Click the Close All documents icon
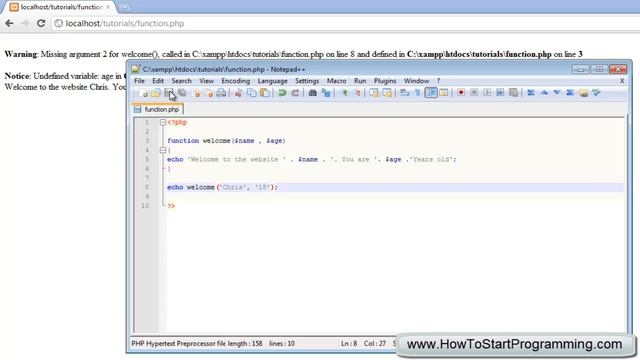This screenshot has height=360, width=640. point(209,93)
